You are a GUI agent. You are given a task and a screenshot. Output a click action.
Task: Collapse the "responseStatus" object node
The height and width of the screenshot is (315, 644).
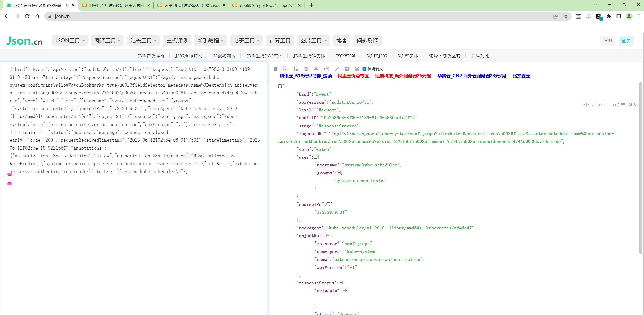click(340, 283)
